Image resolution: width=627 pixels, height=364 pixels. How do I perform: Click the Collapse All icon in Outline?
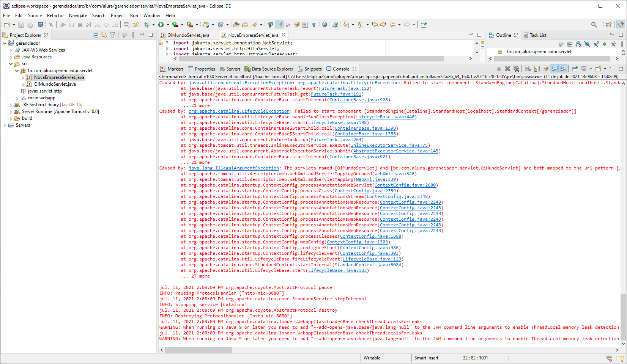(570, 44)
